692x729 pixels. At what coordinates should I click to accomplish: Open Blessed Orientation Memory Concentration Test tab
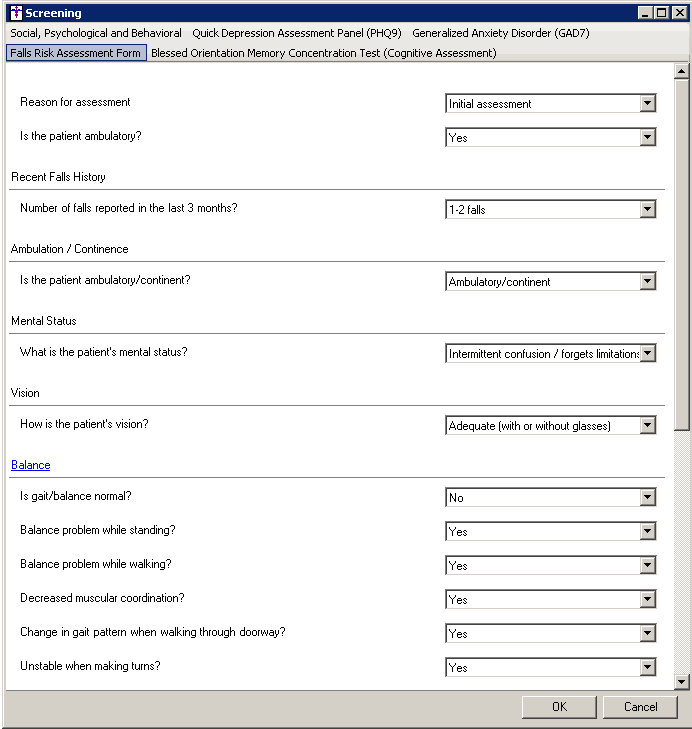[323, 53]
